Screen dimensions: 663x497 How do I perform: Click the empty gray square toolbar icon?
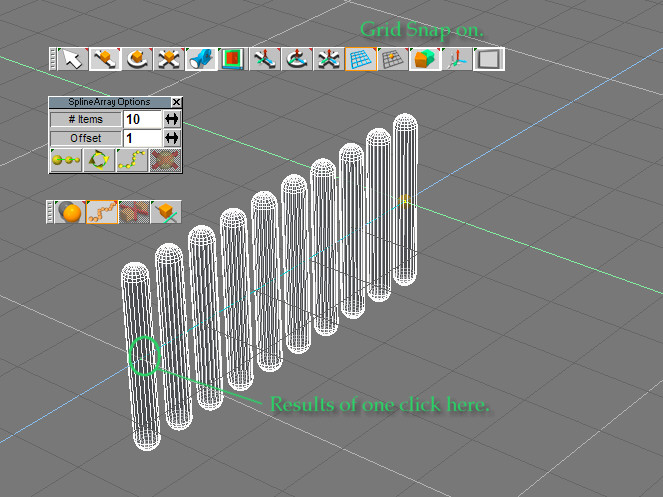(x=488, y=59)
